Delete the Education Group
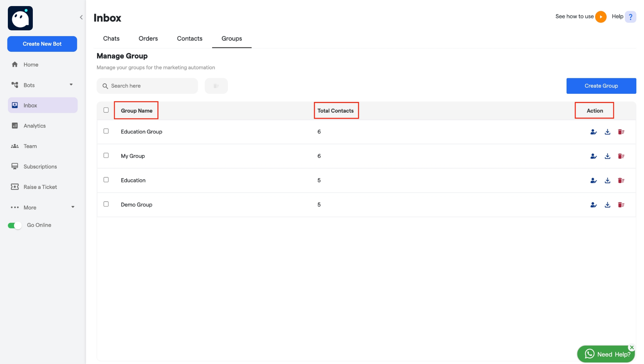The width and height of the screenshot is (644, 364). [x=621, y=132]
